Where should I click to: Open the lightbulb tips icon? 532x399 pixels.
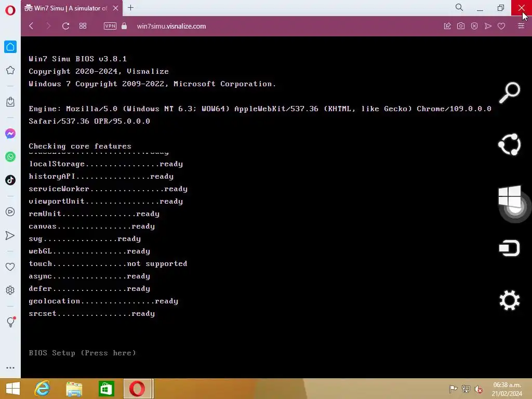(10, 322)
